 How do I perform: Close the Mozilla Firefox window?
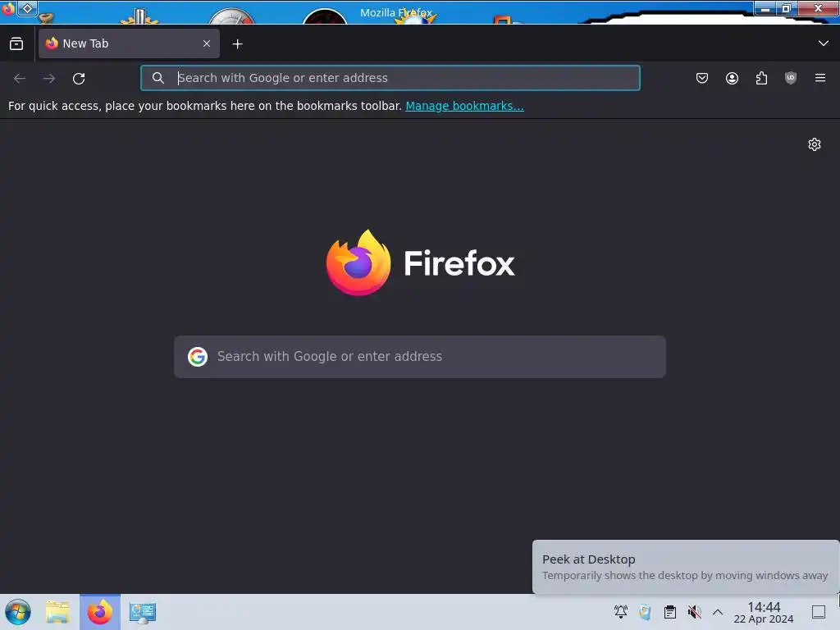pyautogui.click(x=818, y=8)
